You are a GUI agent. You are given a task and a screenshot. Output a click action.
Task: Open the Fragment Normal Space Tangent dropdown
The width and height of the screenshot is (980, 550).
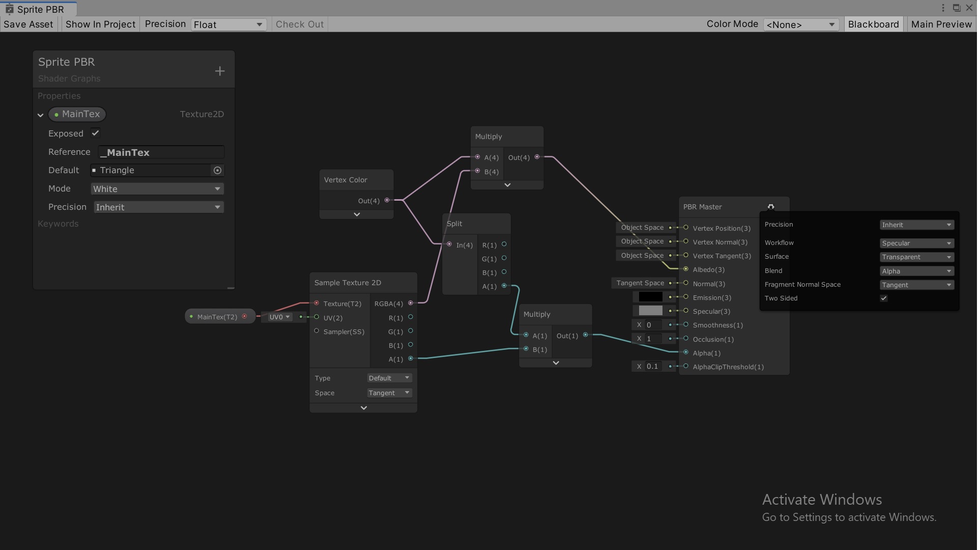[x=917, y=285]
